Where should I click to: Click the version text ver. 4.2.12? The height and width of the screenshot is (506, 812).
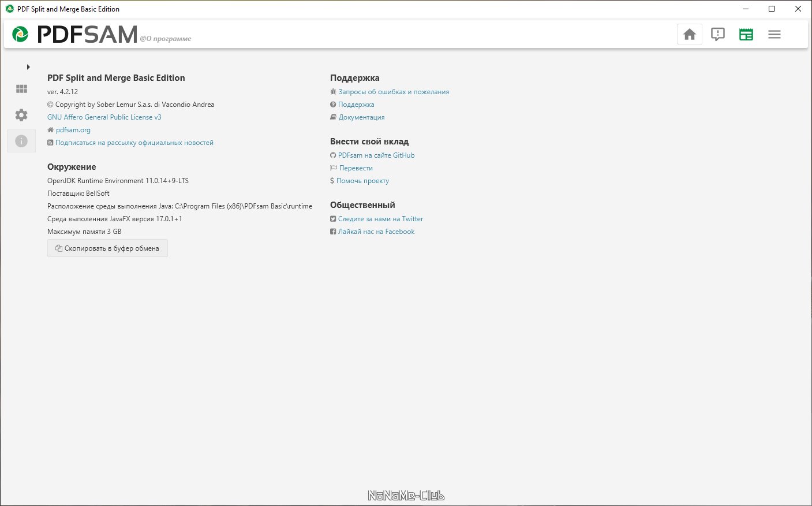(x=62, y=92)
